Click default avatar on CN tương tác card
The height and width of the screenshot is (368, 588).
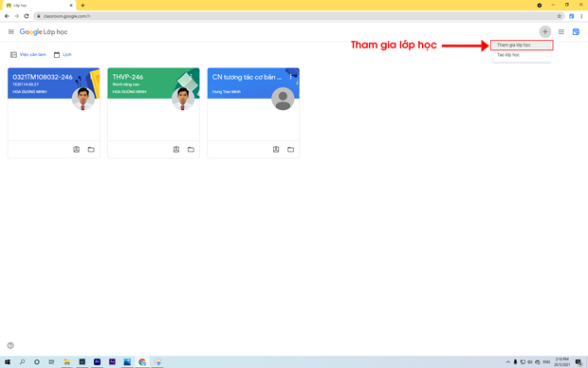tap(283, 99)
